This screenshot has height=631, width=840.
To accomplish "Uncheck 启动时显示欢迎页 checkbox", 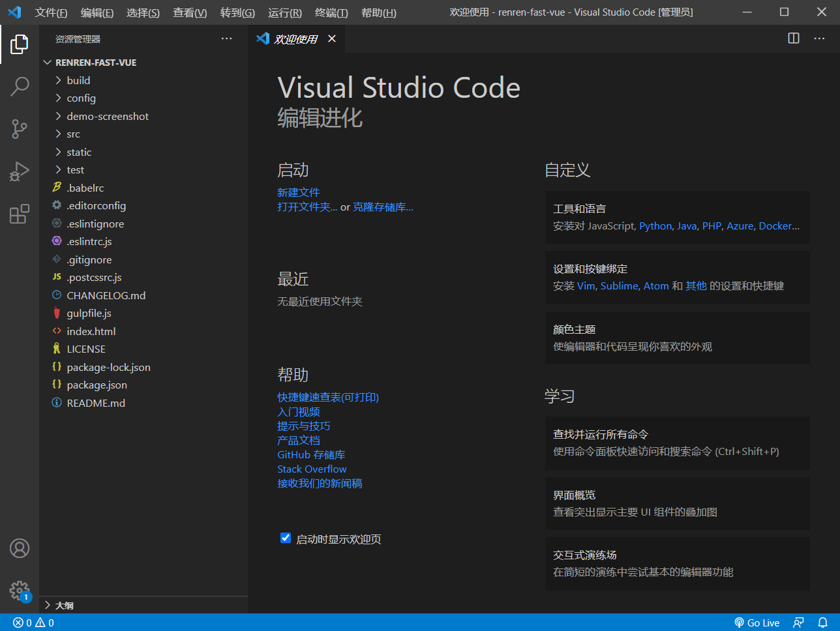I will click(x=286, y=538).
